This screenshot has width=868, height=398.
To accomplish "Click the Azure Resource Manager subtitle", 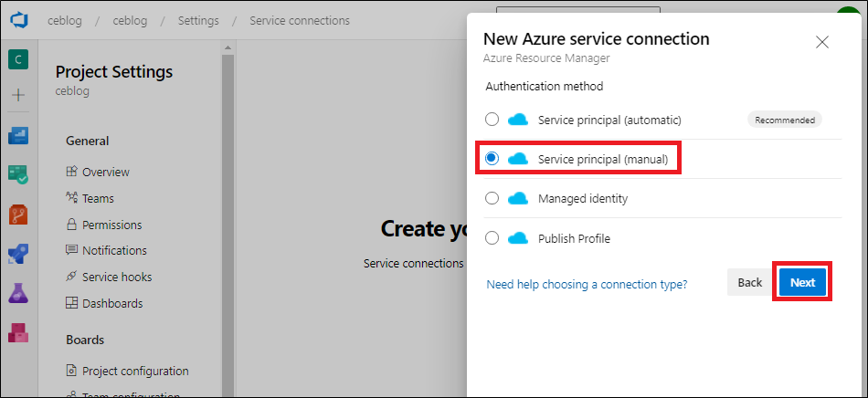I will 546,58.
